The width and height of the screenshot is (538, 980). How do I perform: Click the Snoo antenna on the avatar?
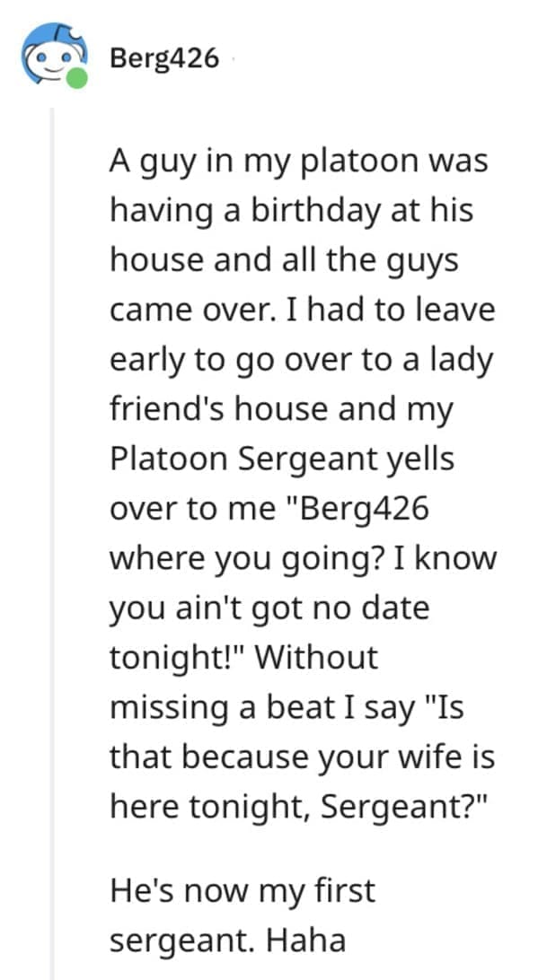point(65,27)
